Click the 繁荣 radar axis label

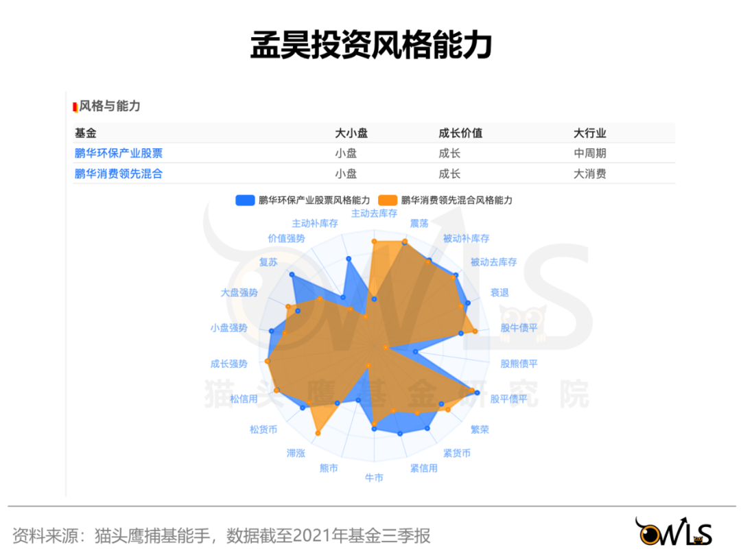pos(480,430)
